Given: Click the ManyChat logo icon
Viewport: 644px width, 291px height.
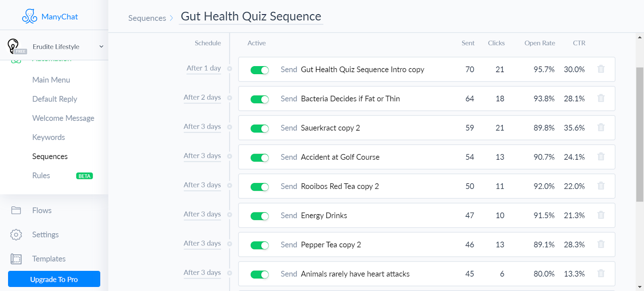Looking at the screenshot, I should click(x=29, y=17).
